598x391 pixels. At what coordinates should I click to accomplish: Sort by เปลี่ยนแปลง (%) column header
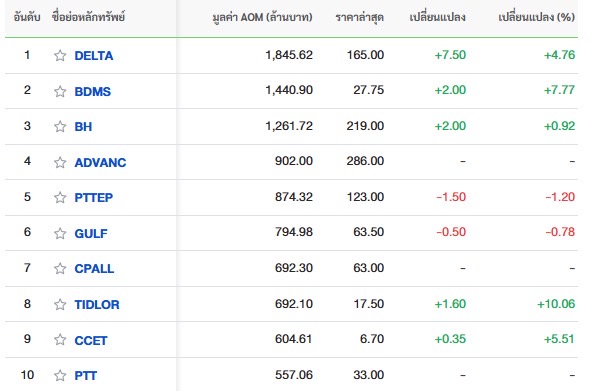(537, 17)
